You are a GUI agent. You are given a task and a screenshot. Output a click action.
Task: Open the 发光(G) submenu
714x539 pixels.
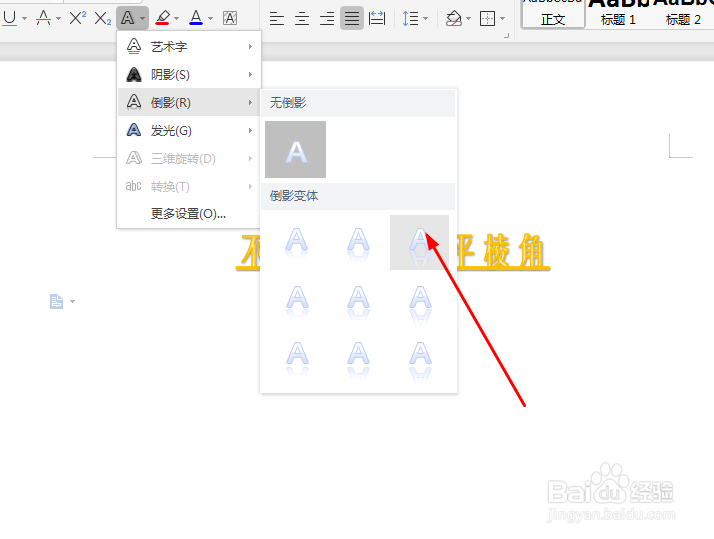pyautogui.click(x=189, y=131)
